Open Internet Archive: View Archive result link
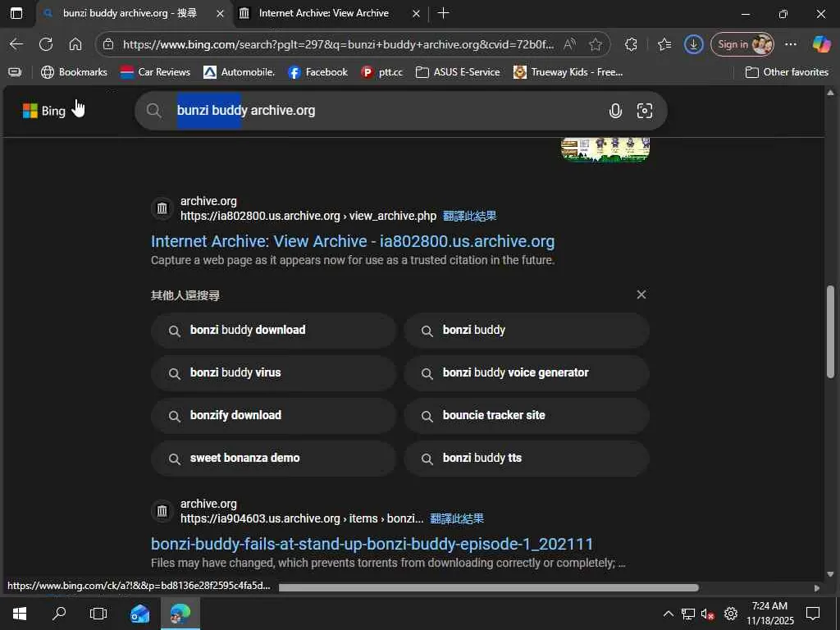This screenshot has width=840, height=630. 353,241
